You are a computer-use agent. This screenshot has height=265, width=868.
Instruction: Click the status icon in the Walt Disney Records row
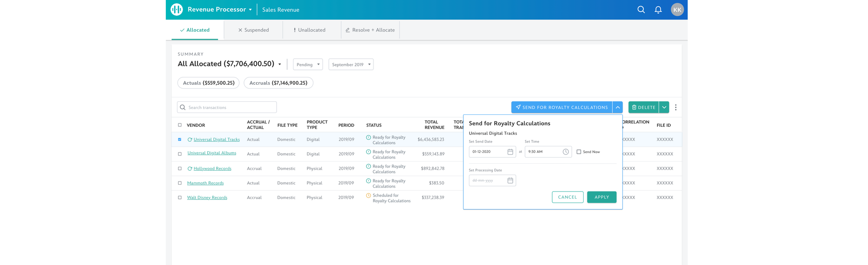[x=369, y=195]
